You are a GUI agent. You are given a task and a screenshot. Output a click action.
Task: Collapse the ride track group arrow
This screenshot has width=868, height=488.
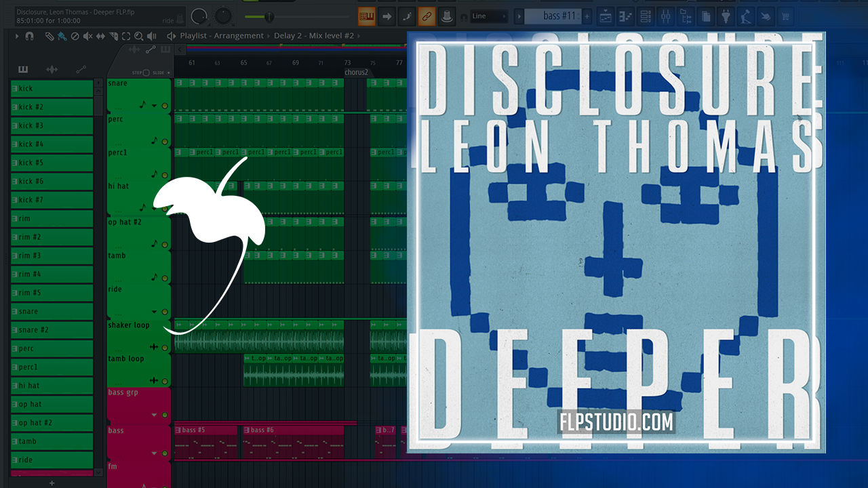[155, 312]
